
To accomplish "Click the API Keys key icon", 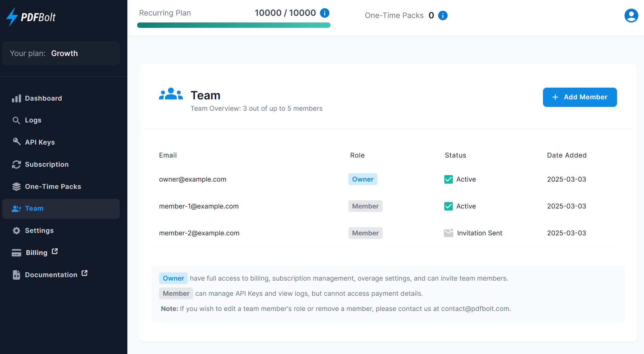I will pos(16,142).
